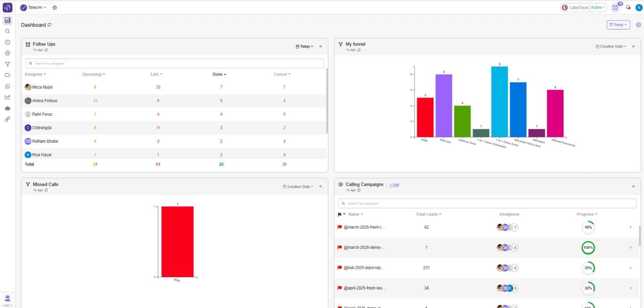The image size is (644, 308).
Task: Click the funnel filter icon in sidebar
Action: [7, 64]
